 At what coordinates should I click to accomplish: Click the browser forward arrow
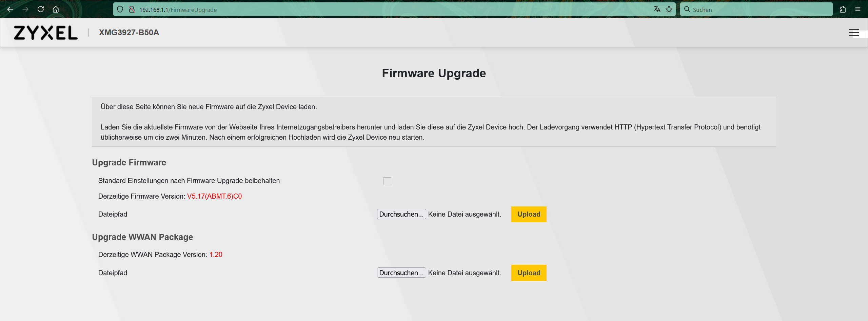tap(25, 9)
